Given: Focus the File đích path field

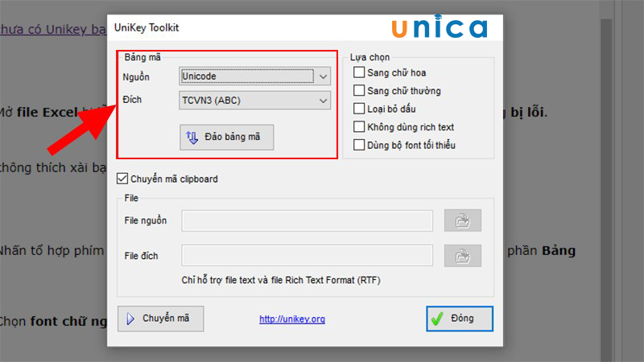Looking at the screenshot, I should pyautogui.click(x=308, y=256).
